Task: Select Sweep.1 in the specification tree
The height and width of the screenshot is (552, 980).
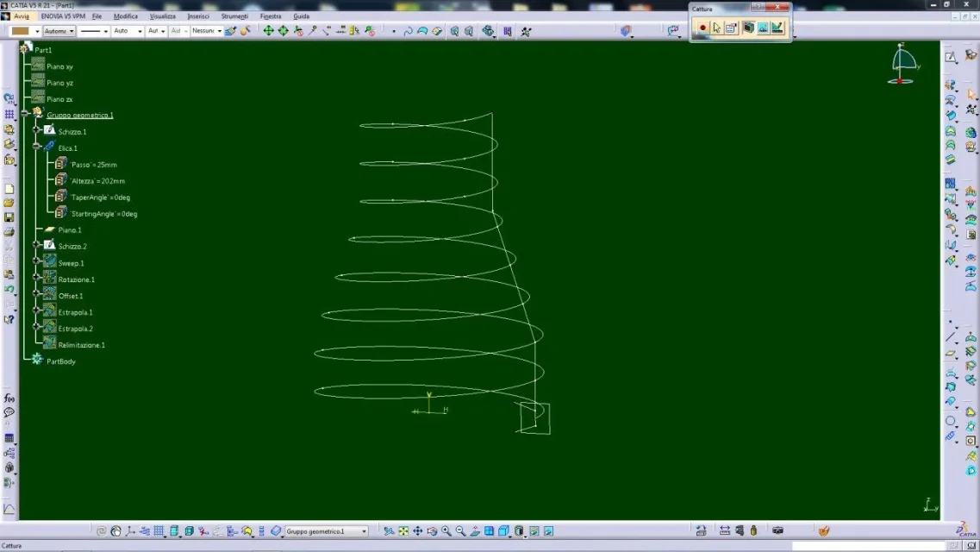Action: pyautogui.click(x=71, y=262)
